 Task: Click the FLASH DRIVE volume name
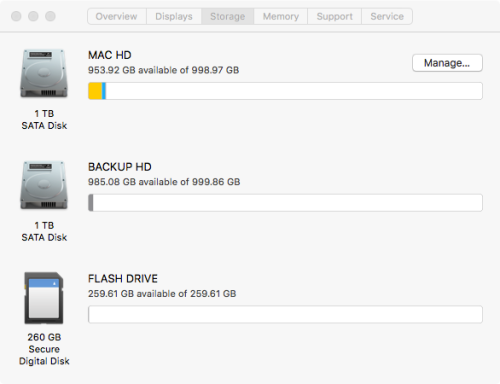[x=123, y=278]
